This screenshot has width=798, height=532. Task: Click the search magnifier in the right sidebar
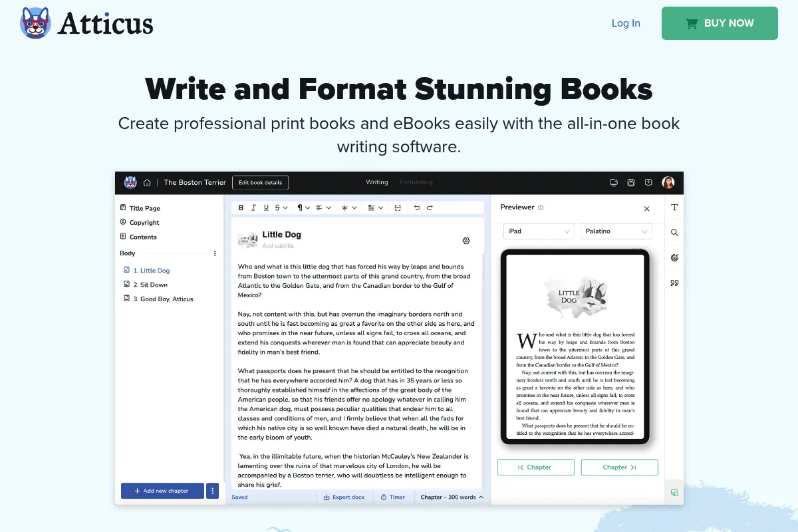click(674, 233)
